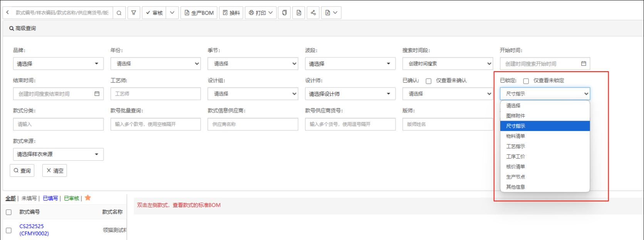
Task: Expand the 审核 arrow dropdown
Action: (x=172, y=13)
